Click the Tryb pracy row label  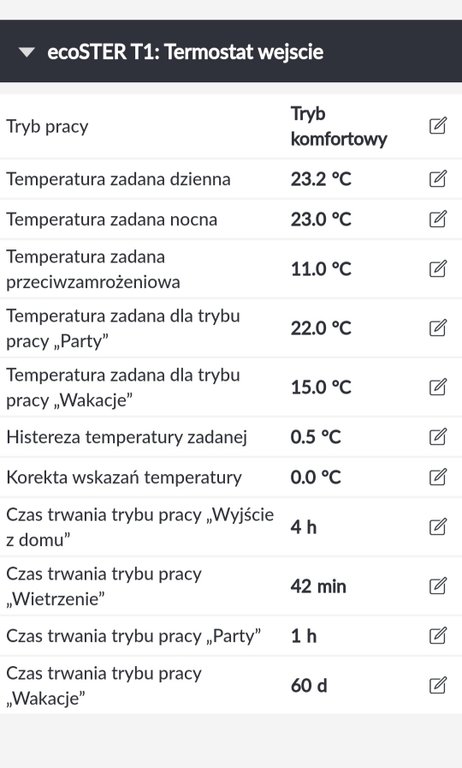[x=47, y=126]
